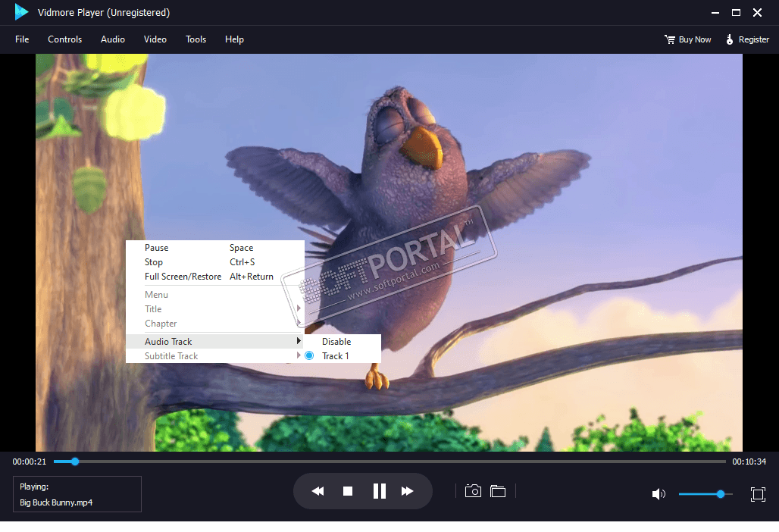Open the File menu

pos(22,39)
